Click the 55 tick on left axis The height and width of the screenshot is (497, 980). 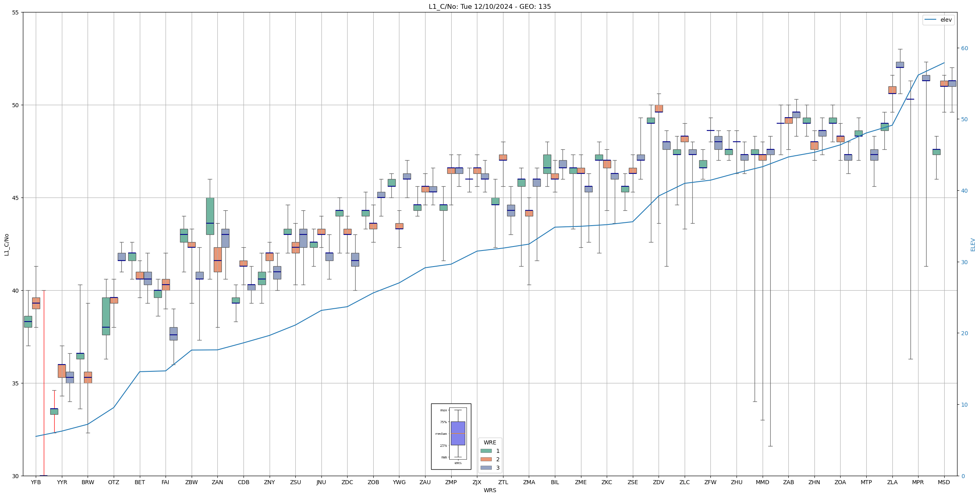[x=16, y=12]
